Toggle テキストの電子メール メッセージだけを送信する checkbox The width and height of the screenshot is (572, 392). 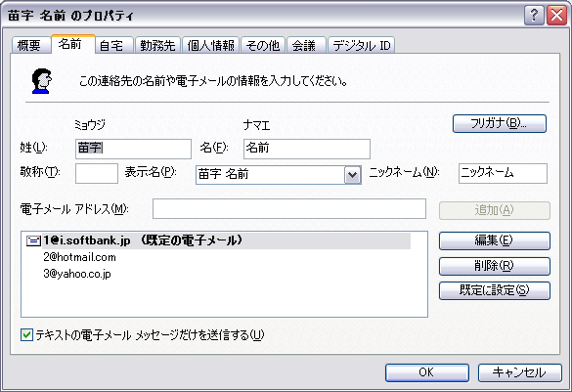[27, 334]
